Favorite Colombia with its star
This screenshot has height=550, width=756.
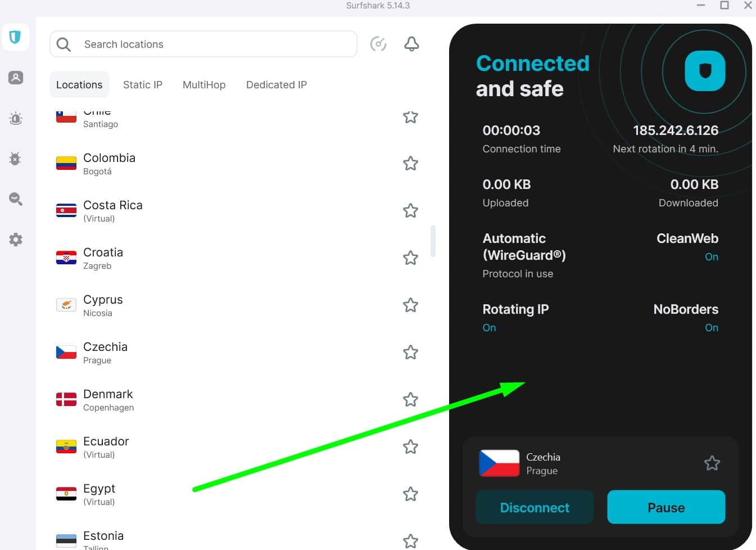click(x=410, y=164)
